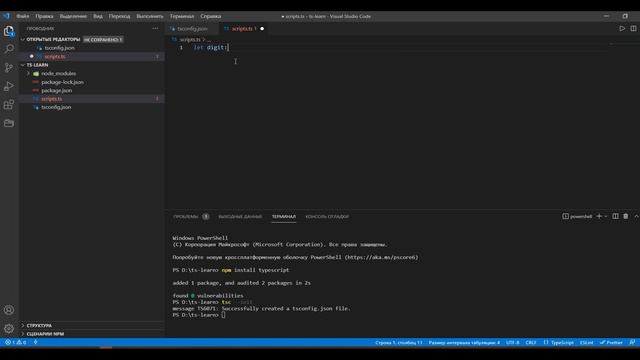Viewport: 640px width, 360px height.
Task: Select the ТЕРМИНАЛ panel tab
Action: click(284, 216)
